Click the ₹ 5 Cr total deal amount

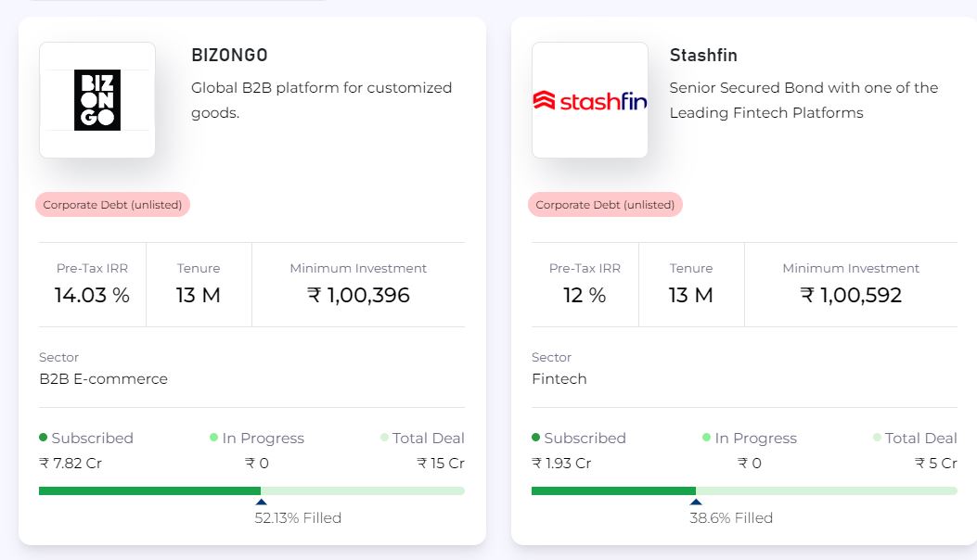click(x=936, y=464)
